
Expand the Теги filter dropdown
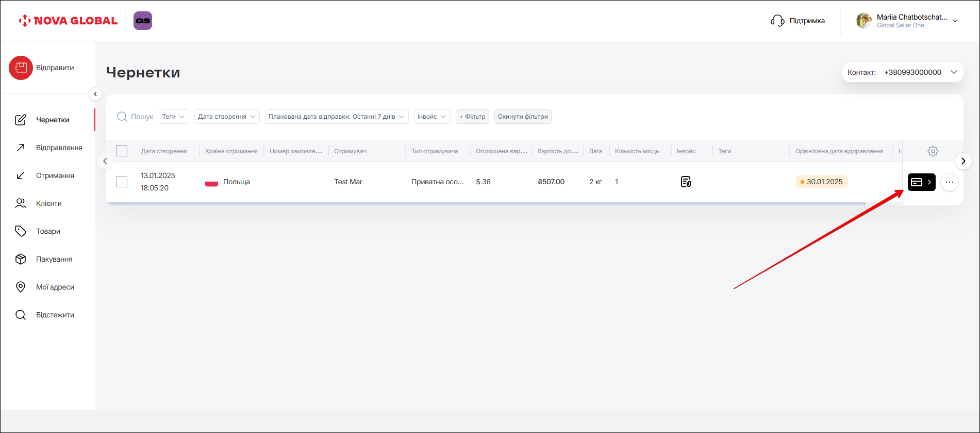(174, 117)
